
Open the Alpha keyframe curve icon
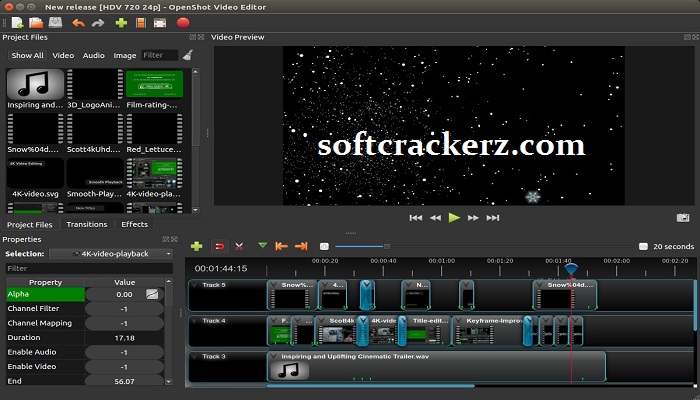(152, 294)
